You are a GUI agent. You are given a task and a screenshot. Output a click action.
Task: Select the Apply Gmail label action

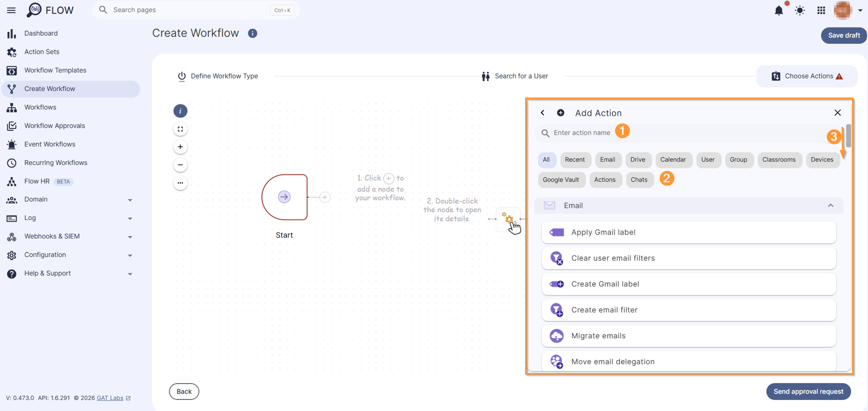(x=689, y=232)
